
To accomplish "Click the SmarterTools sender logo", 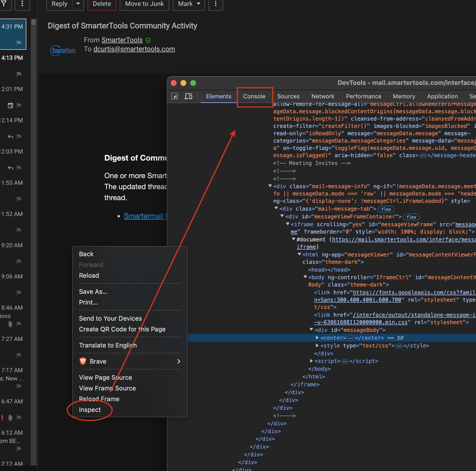I will click(63, 51).
